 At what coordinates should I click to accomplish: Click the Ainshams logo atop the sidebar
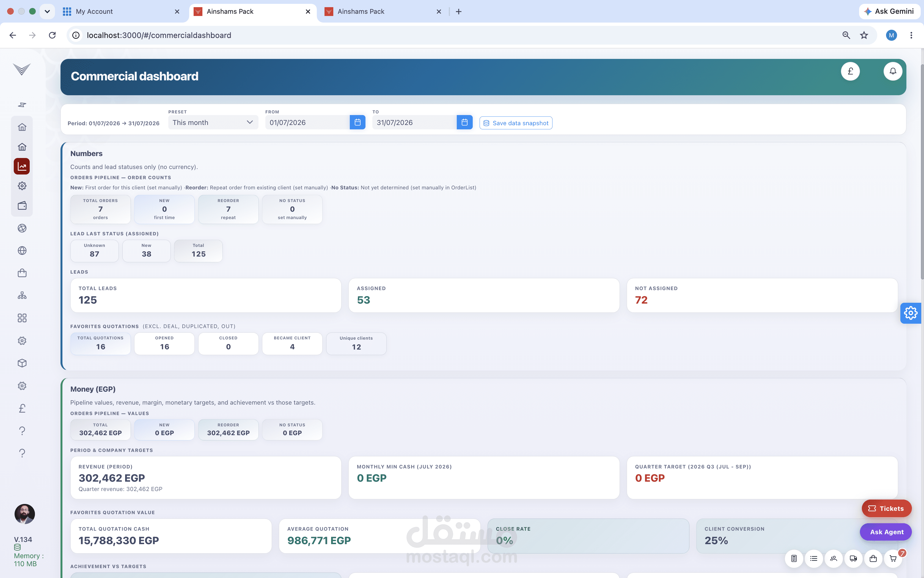[22, 69]
